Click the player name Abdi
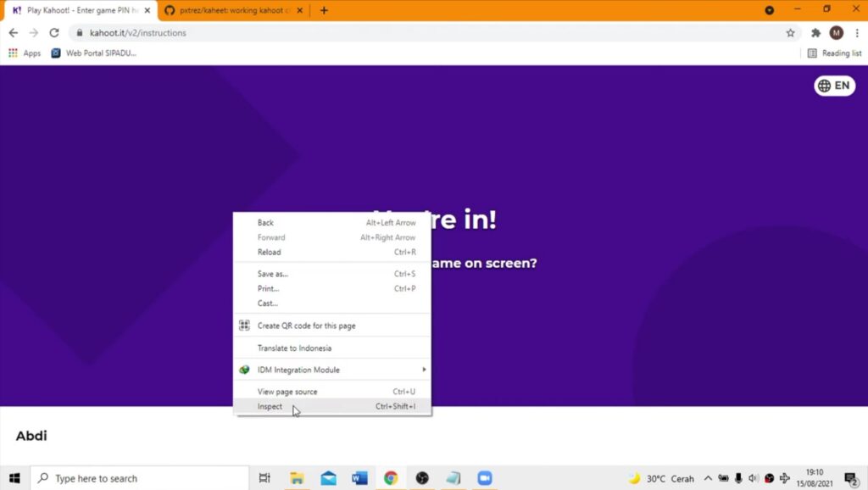The image size is (868, 490). 31,436
